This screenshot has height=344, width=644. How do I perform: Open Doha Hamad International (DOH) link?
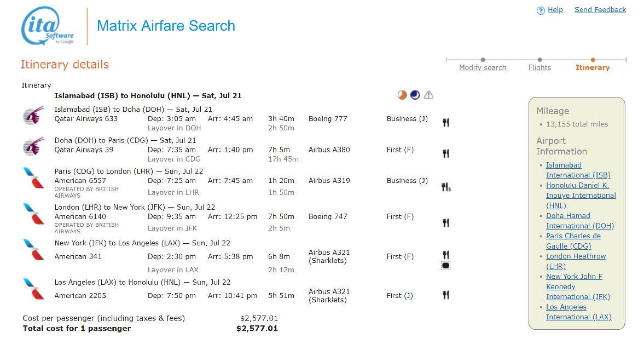pos(580,221)
